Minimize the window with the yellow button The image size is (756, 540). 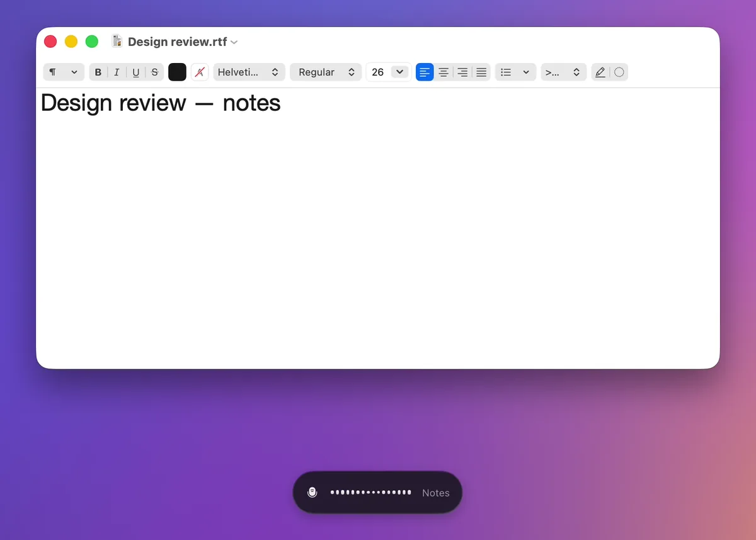point(71,42)
